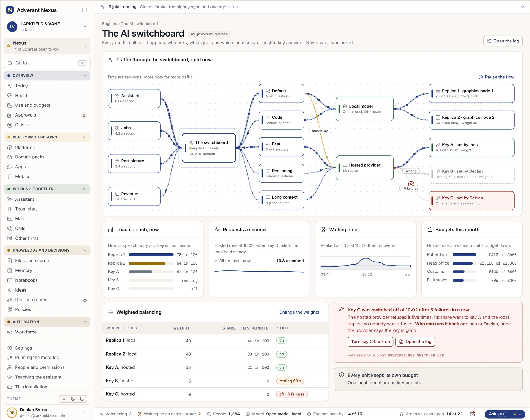This screenshot has height=420, width=530.
Task: Focus the Go to search field
Action: point(47,63)
